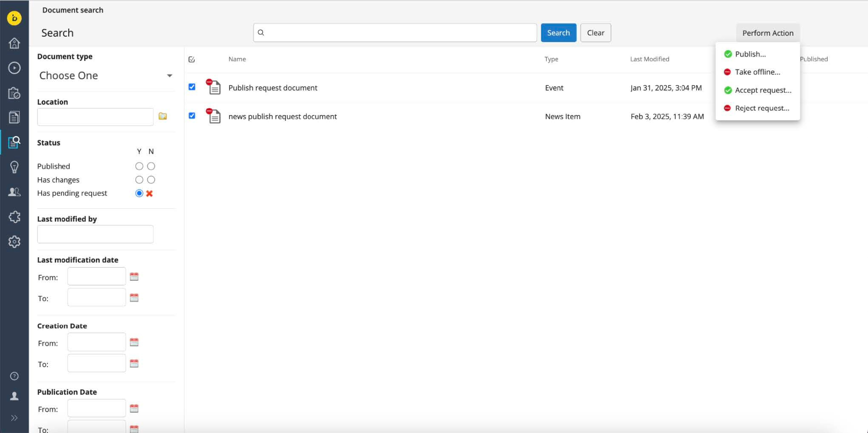This screenshot has width=868, height=433.
Task: Choose Accept request from action menu
Action: tap(763, 90)
